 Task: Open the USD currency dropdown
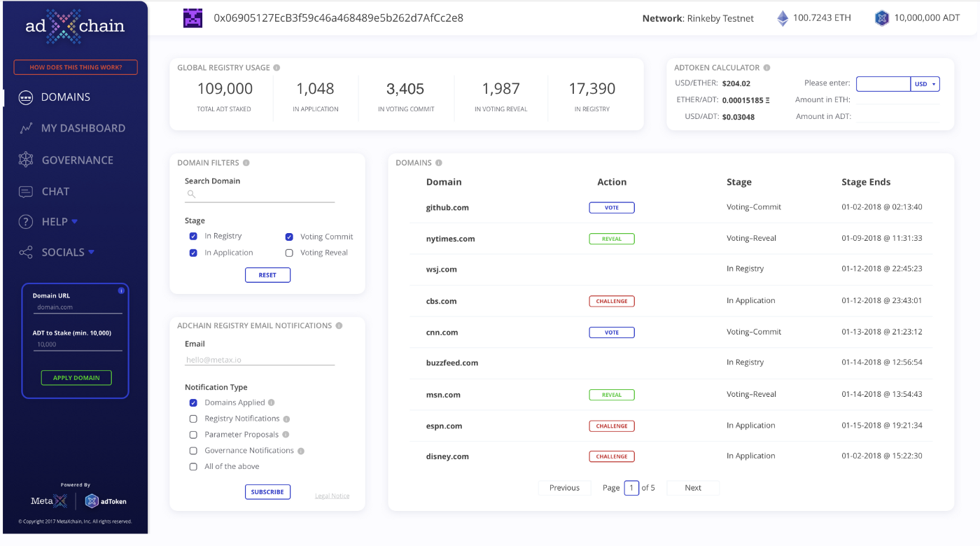point(925,84)
